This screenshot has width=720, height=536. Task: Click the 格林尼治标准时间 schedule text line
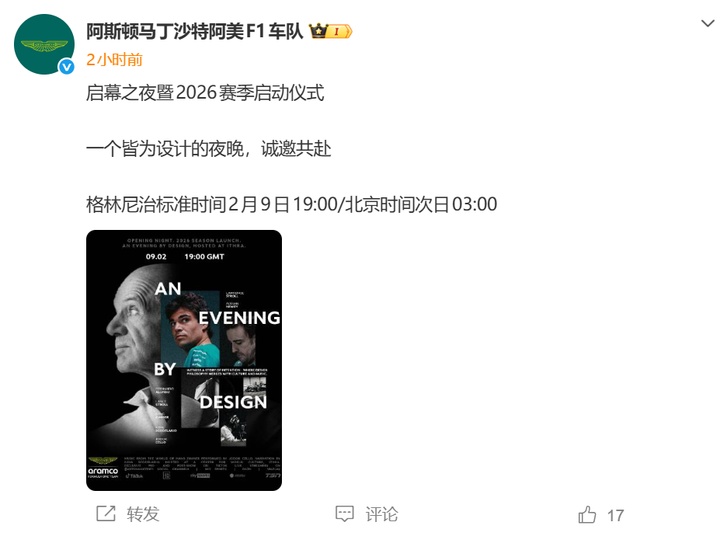coord(292,204)
